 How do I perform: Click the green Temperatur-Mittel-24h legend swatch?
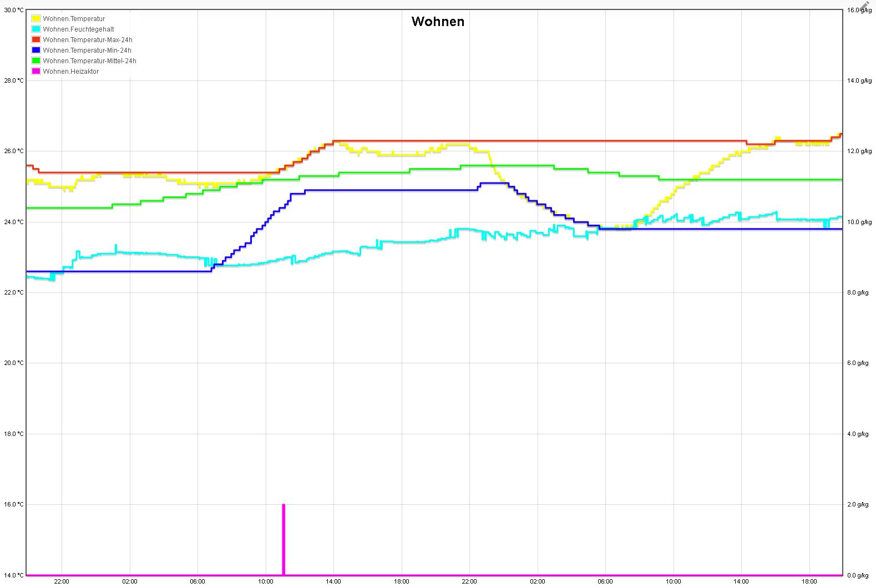tap(36, 61)
